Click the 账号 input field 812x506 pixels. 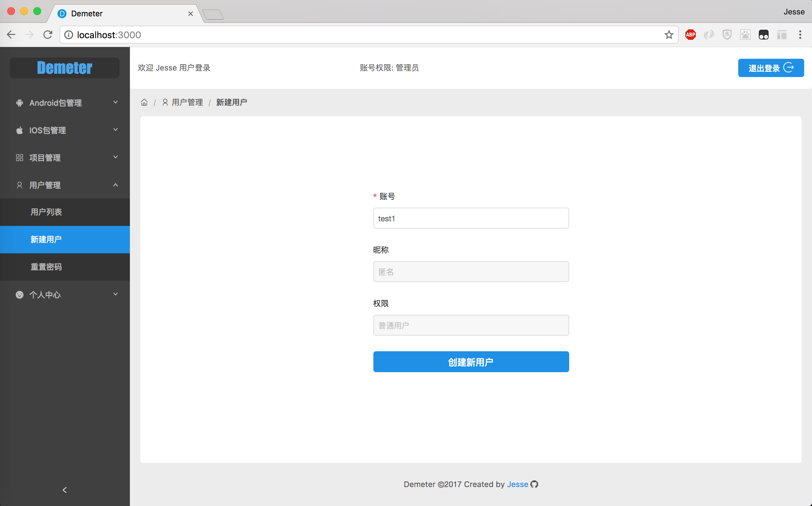tap(471, 218)
